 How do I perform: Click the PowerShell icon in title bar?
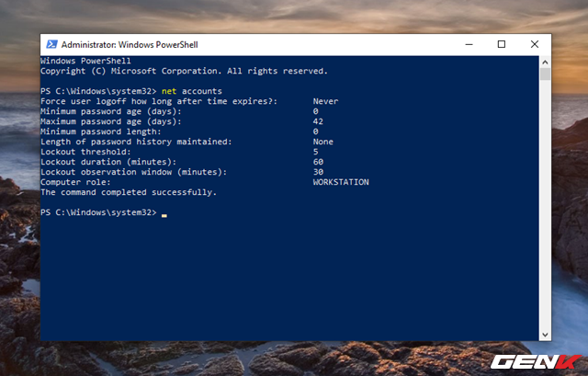pyautogui.click(x=51, y=44)
